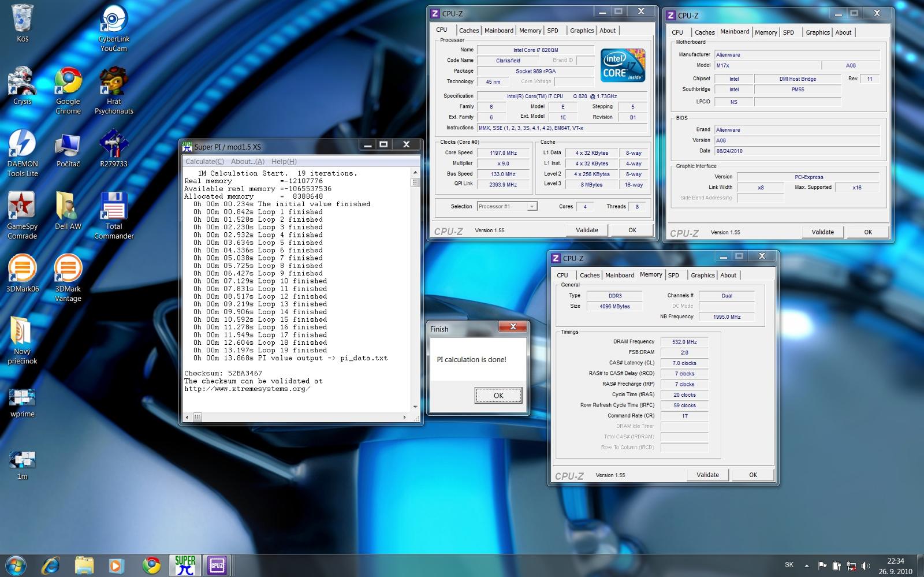Click OK in Memory CPU-Z window
The height and width of the screenshot is (577, 924).
pos(753,475)
